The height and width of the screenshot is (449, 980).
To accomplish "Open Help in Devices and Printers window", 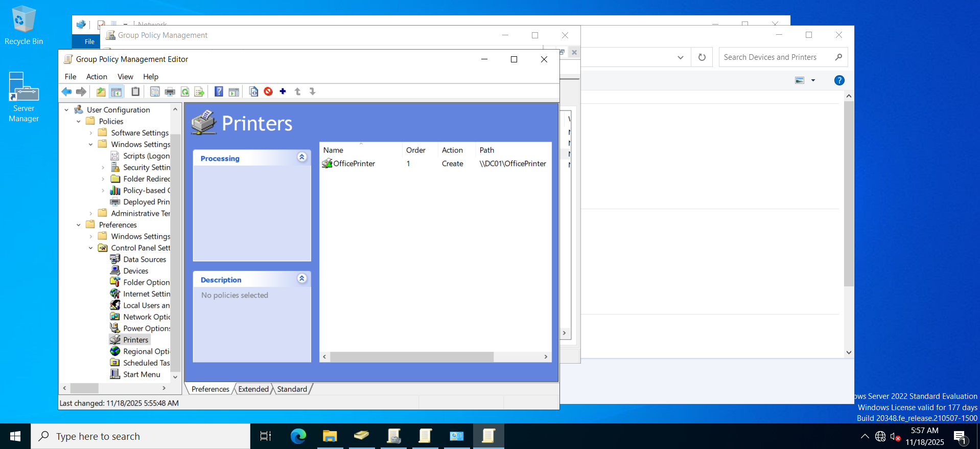I will coord(839,80).
